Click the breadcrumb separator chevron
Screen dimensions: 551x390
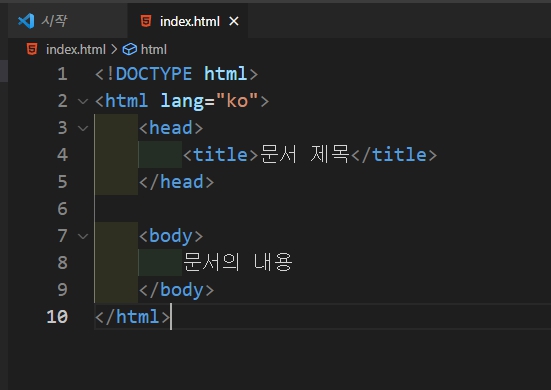114,50
